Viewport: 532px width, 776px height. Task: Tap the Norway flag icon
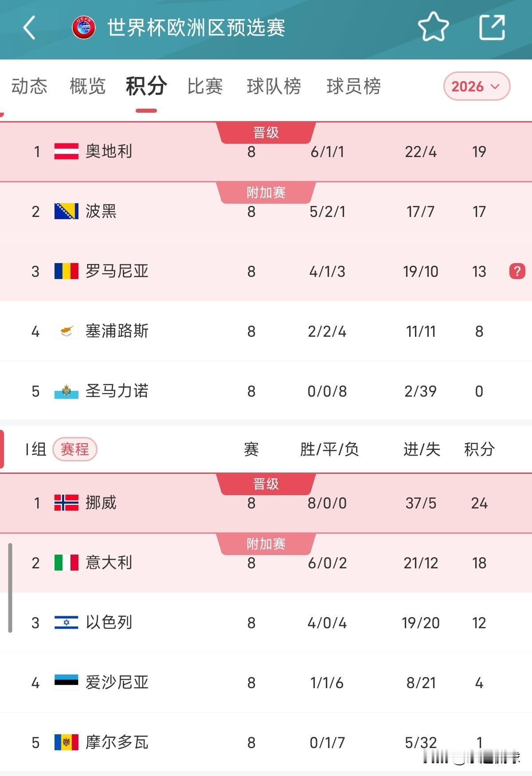[66, 503]
